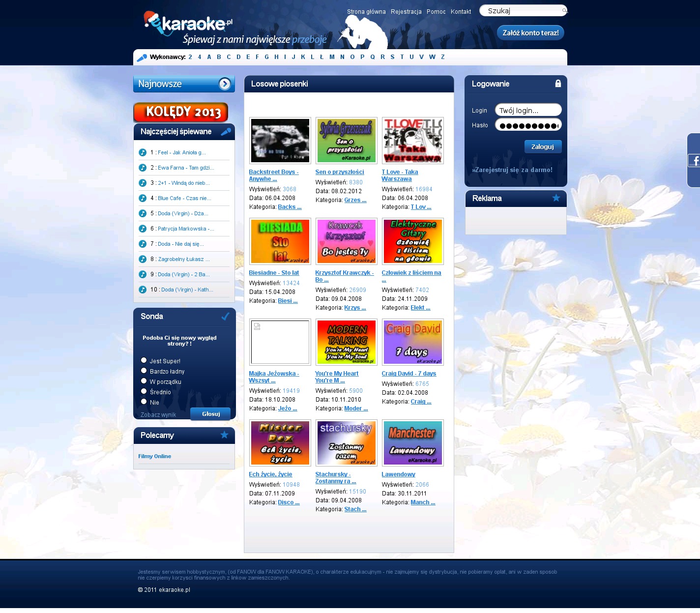
Task: Click music note icon beside Doda - Nie daj się
Action: point(143,244)
